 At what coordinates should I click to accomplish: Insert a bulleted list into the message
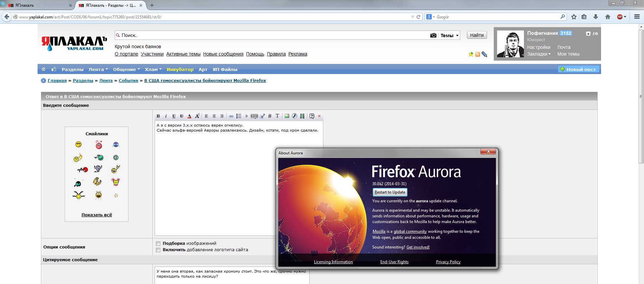point(239,116)
